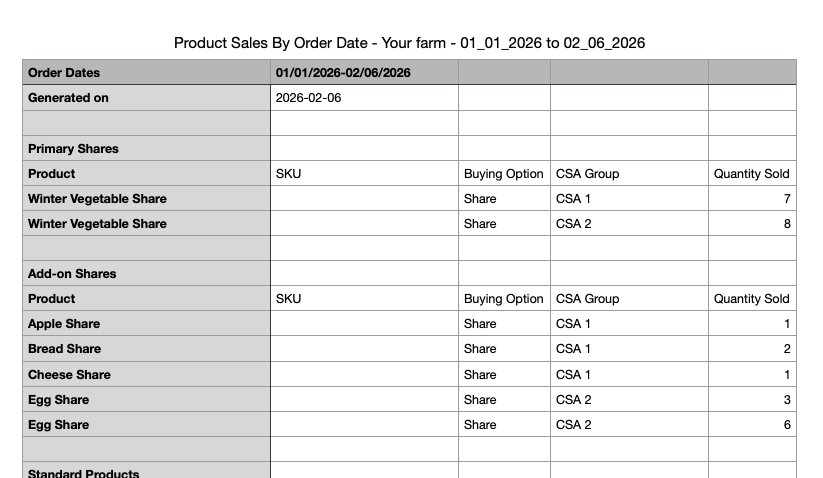
Task: Select the date range 01/01/2026-02/06/2026 cell
Action: 343,73
